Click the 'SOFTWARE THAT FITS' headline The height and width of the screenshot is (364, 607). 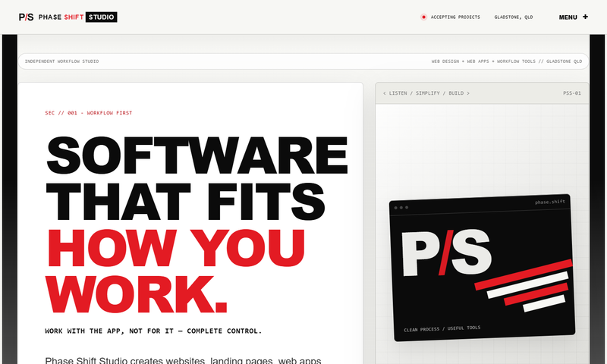pyautogui.click(x=197, y=178)
